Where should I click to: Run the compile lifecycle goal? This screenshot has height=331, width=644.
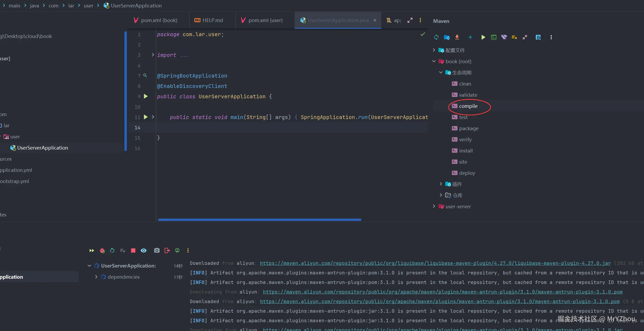(x=468, y=106)
